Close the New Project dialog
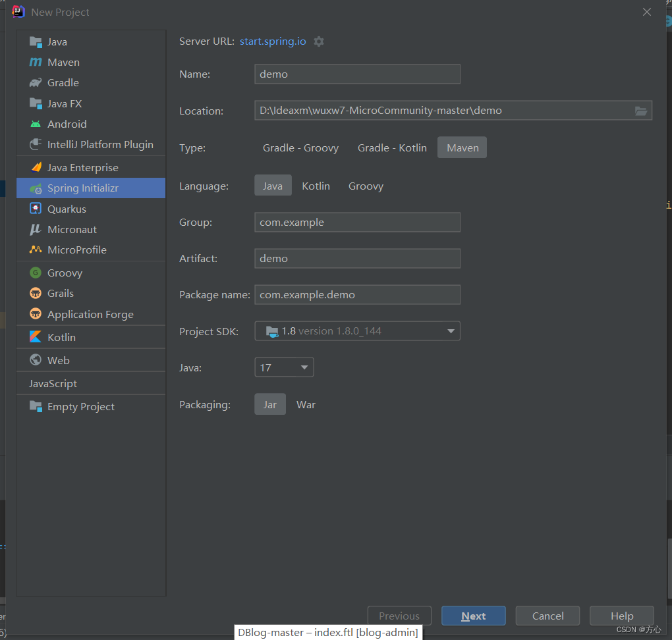This screenshot has width=672, height=640. (x=647, y=12)
